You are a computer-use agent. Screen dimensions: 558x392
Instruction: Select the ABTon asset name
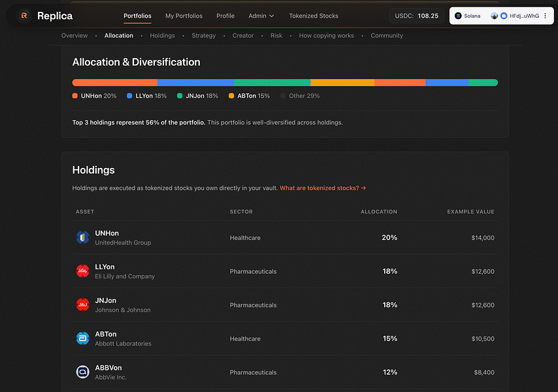106,334
